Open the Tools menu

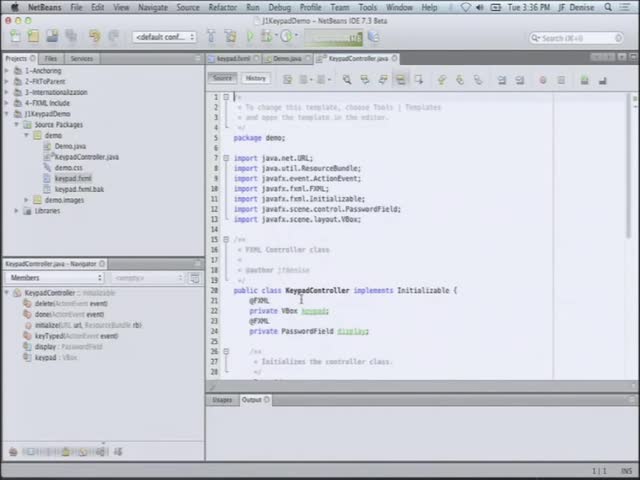coord(368,7)
